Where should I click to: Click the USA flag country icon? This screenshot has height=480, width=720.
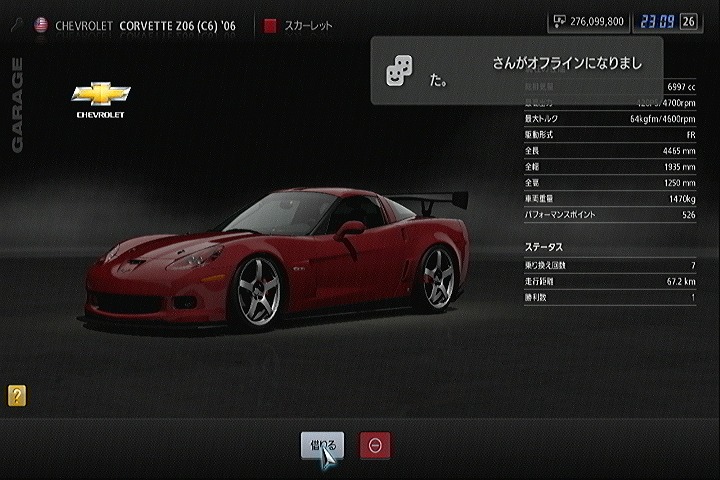coord(41,24)
